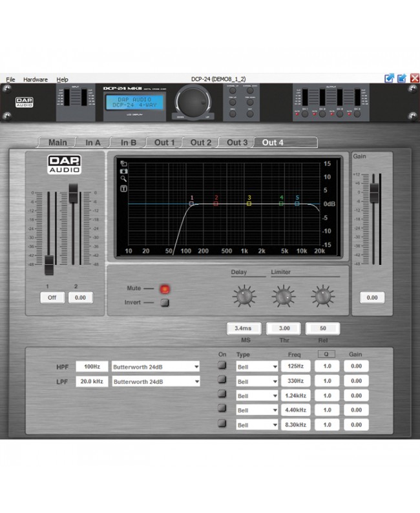Switch to the In B tab

point(129,143)
